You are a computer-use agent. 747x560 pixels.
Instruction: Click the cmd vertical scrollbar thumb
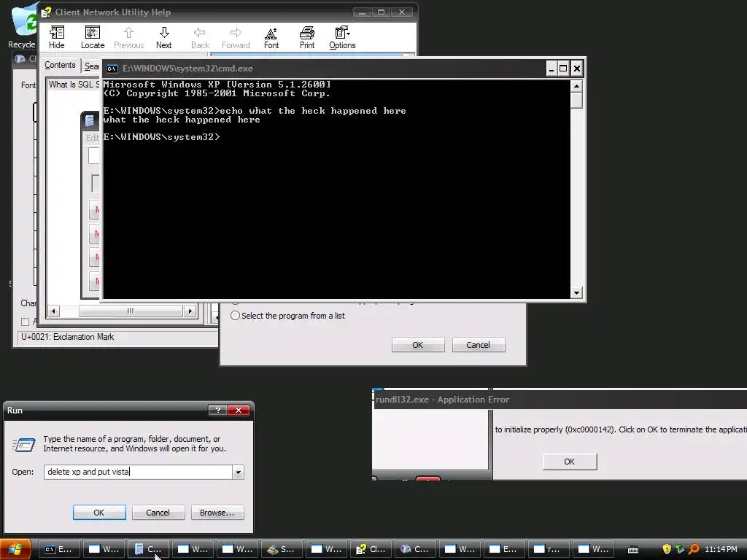pos(576,101)
